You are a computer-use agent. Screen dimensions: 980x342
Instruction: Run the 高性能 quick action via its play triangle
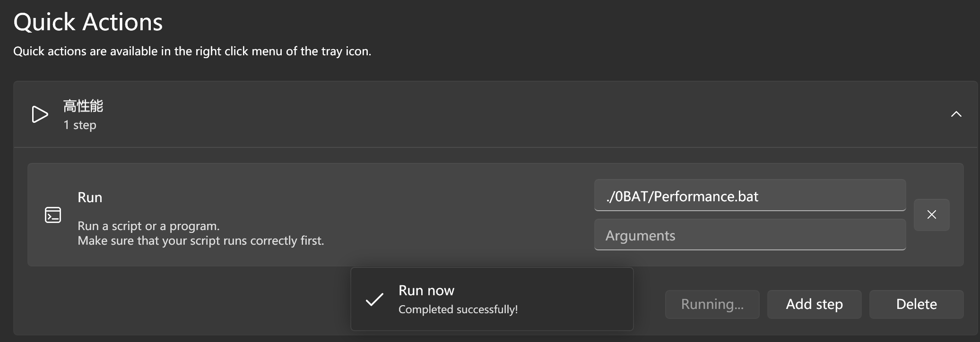[x=41, y=114]
